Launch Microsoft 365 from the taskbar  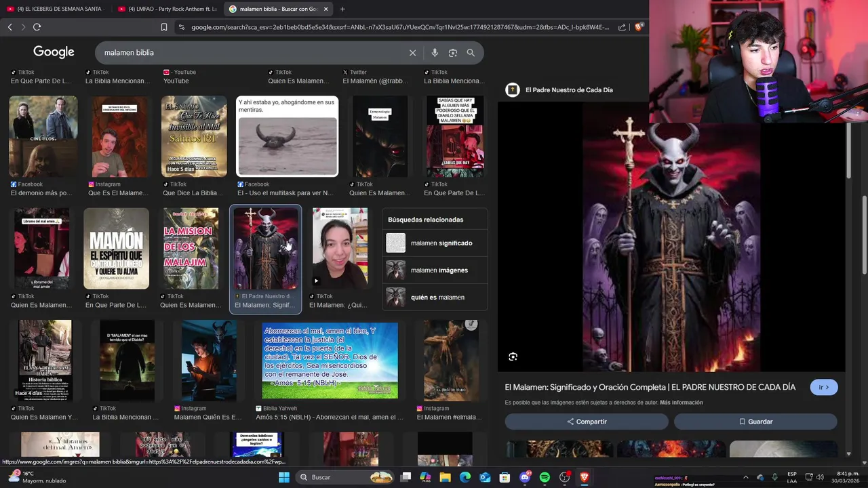(x=425, y=477)
